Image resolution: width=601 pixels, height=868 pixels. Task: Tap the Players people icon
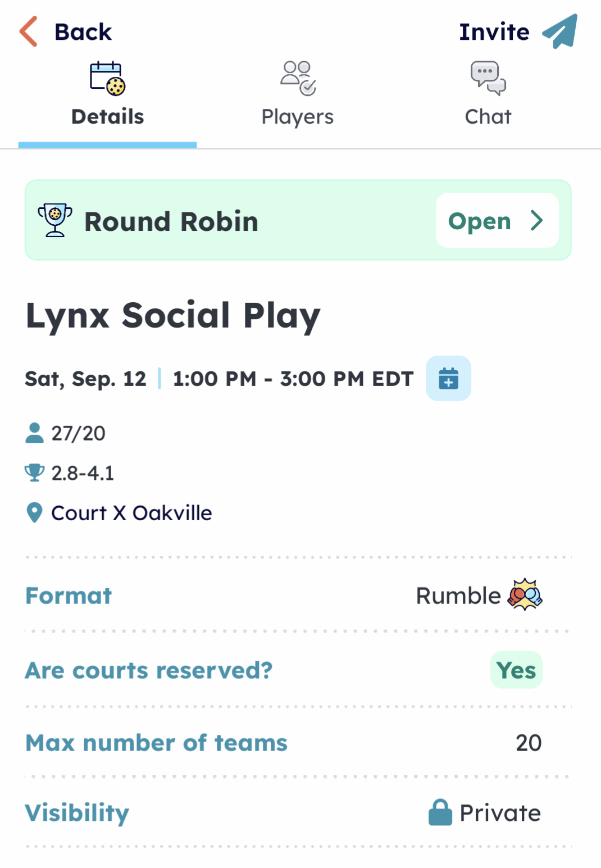298,78
